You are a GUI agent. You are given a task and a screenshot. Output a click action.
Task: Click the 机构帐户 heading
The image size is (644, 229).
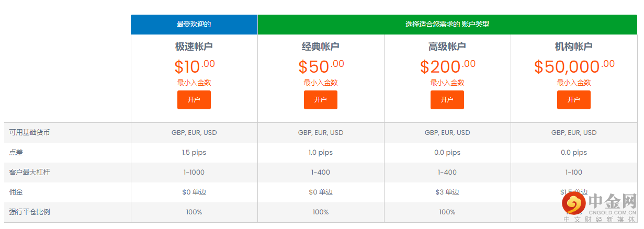point(574,47)
